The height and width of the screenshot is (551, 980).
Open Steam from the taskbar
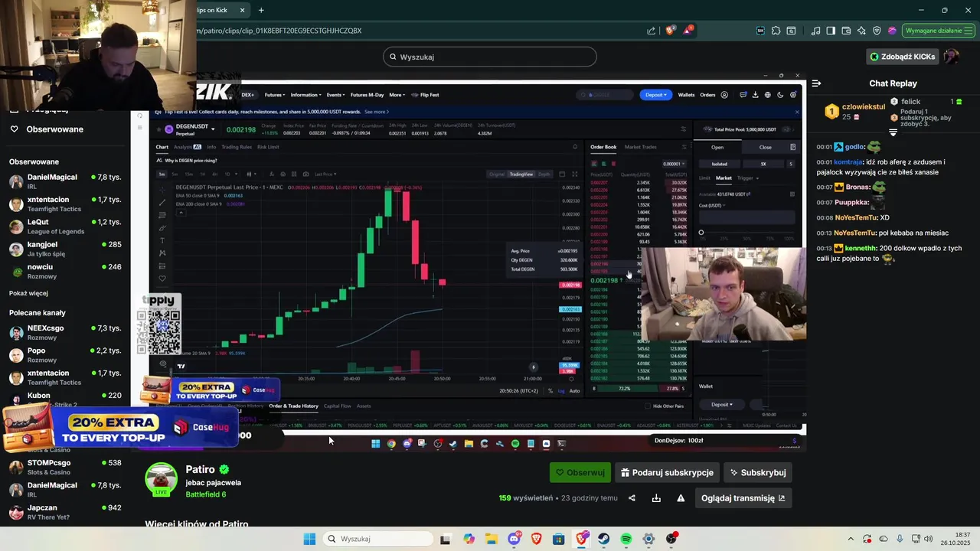pyautogui.click(x=604, y=539)
